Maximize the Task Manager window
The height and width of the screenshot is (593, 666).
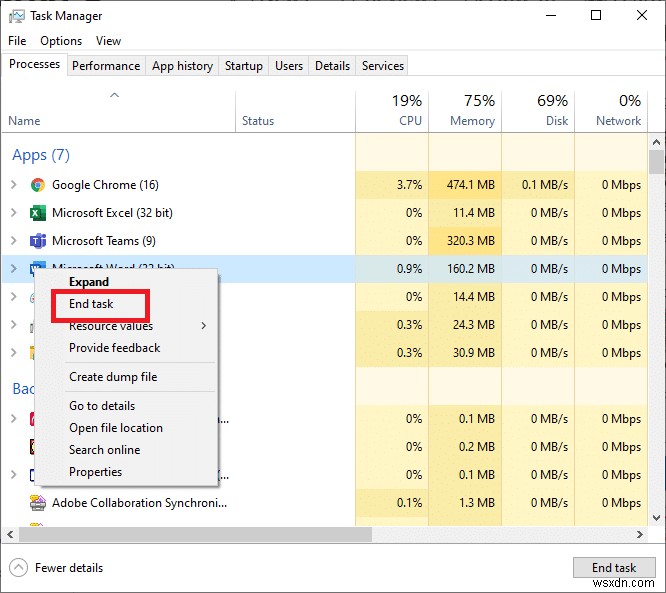(x=596, y=16)
